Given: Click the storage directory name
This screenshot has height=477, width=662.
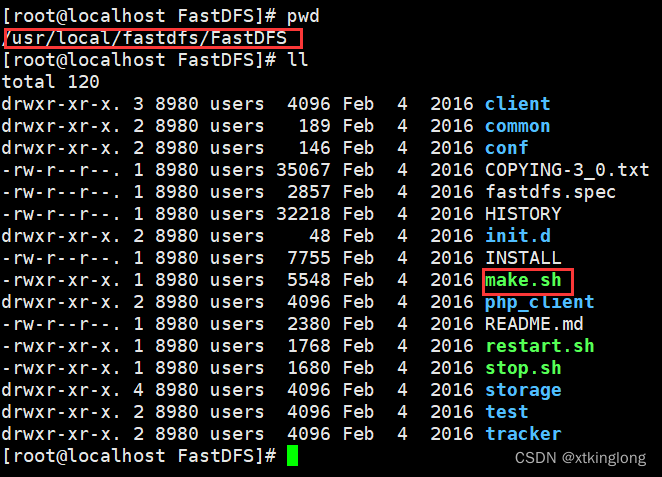Looking at the screenshot, I should 523,390.
